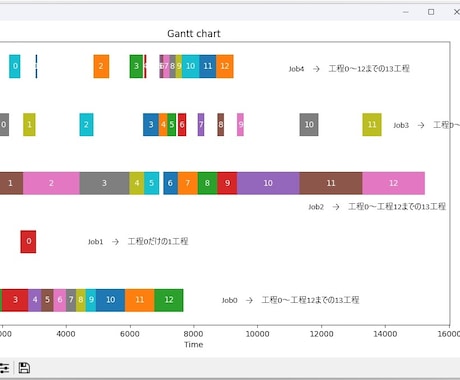Click the 6000 tick on Time axis

(130, 334)
